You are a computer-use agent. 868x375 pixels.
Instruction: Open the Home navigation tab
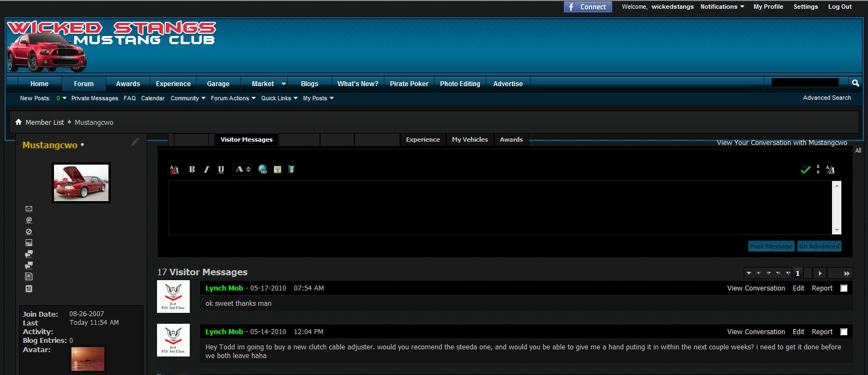coord(39,84)
